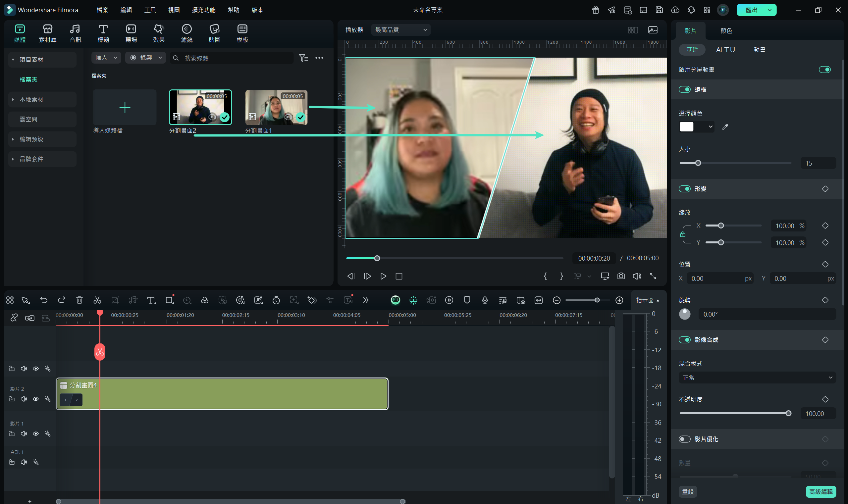Click the trash delete icon in timeline toolbar
Image resolution: width=848 pixels, height=504 pixels.
[x=79, y=300]
